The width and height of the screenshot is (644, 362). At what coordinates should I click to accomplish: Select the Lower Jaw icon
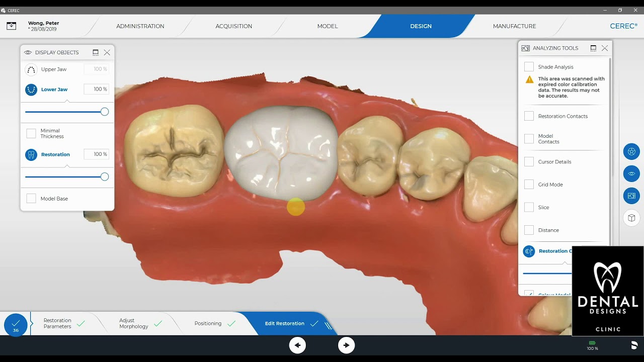[x=31, y=89]
